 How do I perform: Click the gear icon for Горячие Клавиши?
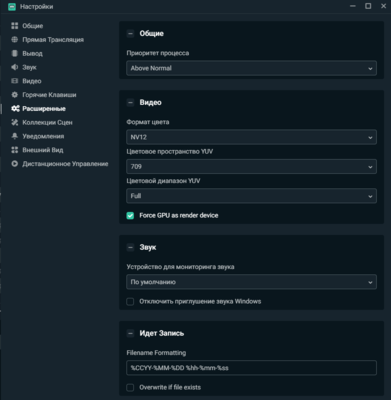coord(15,95)
